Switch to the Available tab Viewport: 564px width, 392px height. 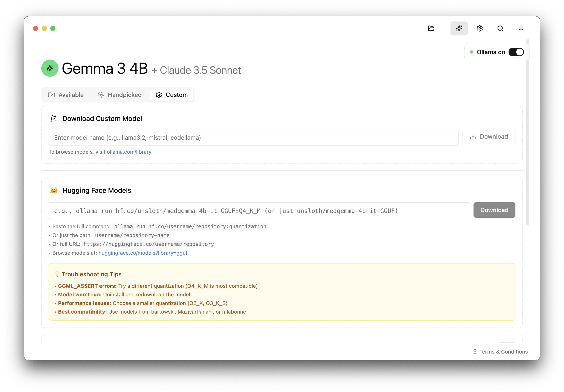tap(66, 95)
